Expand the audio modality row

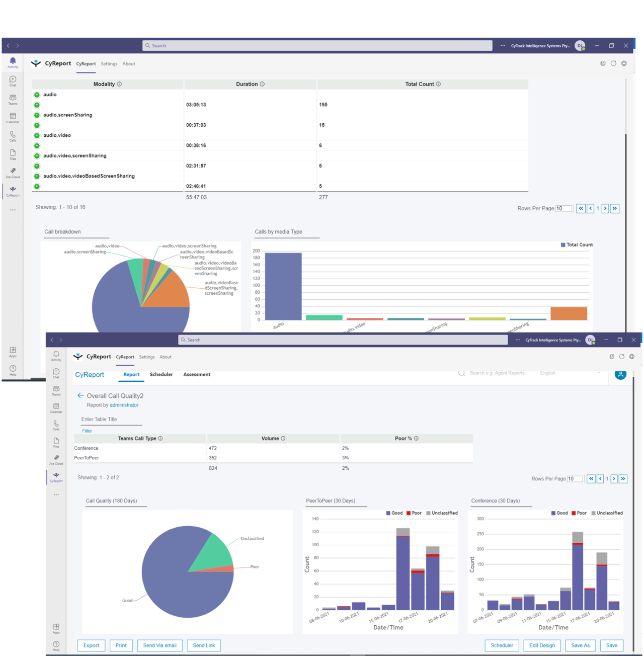tap(36, 95)
